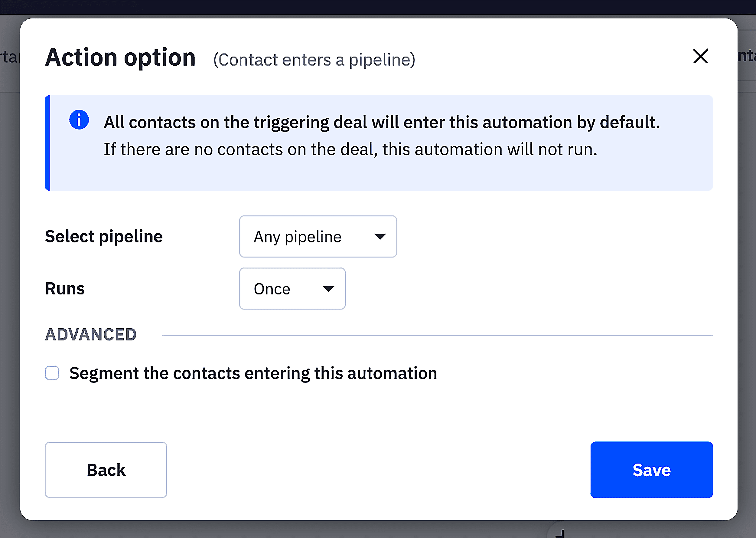756x538 pixels.
Task: Click the info circle next to the warning text
Action: (79, 121)
